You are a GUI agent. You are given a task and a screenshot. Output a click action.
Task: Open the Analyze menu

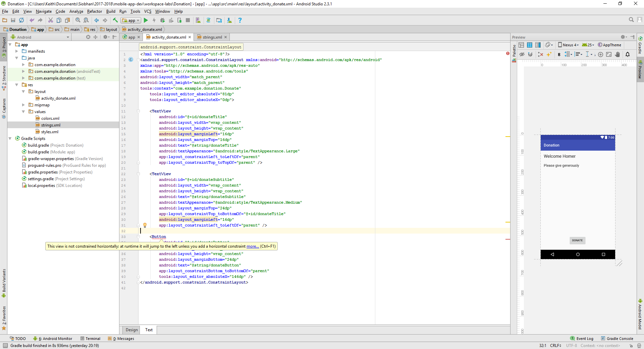(76, 11)
